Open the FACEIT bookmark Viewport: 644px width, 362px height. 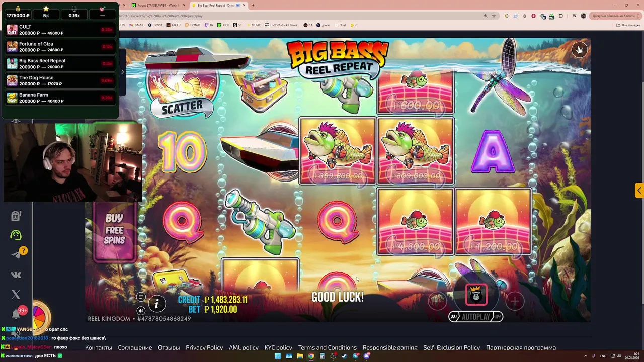pos(174,25)
